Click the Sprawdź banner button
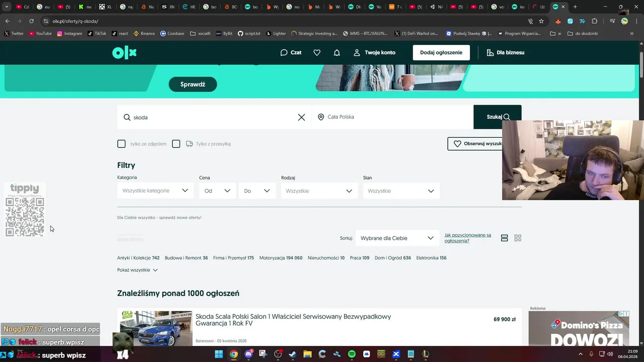644x362 pixels. (193, 84)
